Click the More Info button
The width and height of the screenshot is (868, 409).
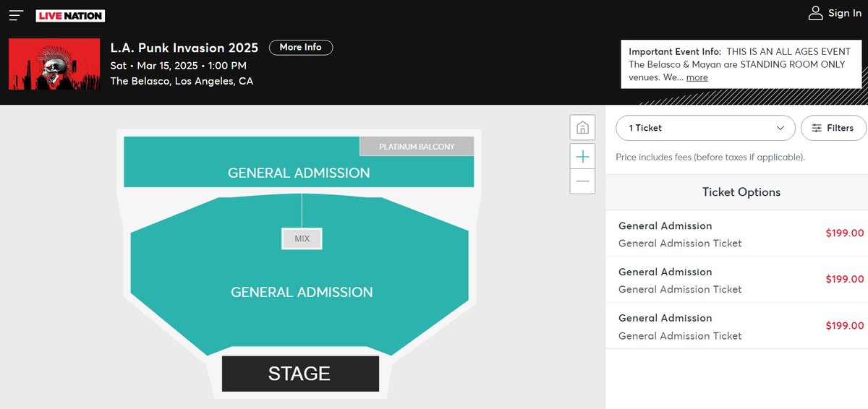pos(300,47)
